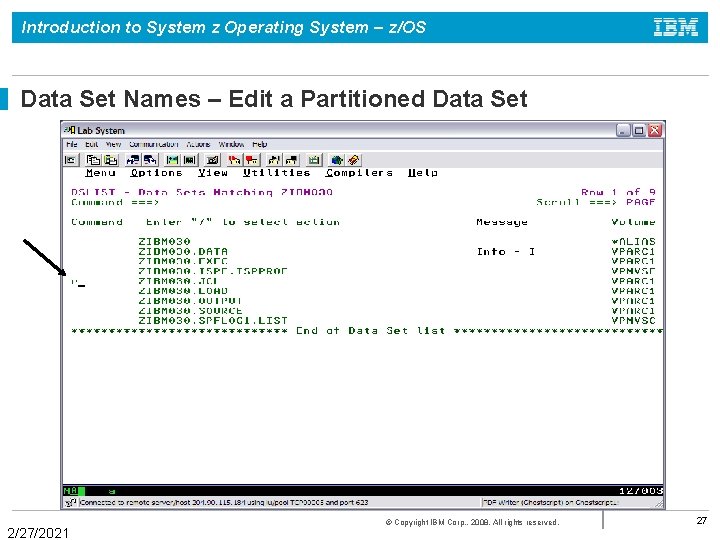This screenshot has width=720, height=540.
Task: Select the ZIBM030.EXEC data set
Action: tap(183, 261)
